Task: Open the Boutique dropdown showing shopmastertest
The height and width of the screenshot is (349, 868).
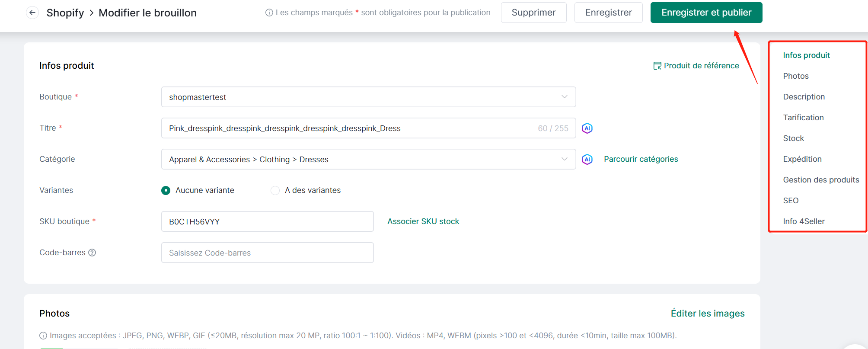Action: click(368, 97)
